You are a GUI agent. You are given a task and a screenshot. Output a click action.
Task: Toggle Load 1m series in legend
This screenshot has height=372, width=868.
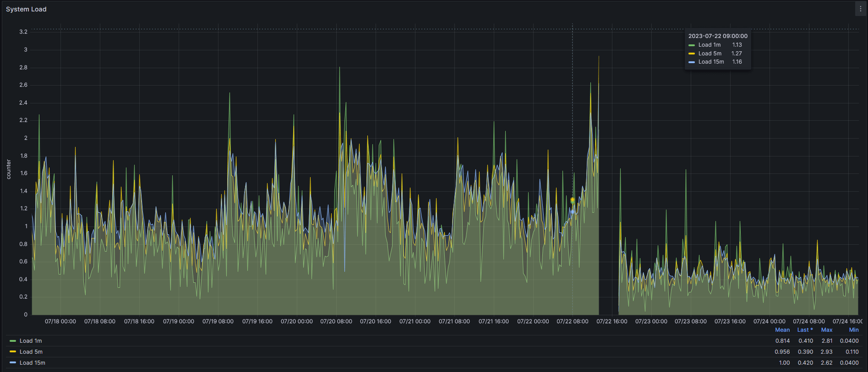click(x=31, y=341)
